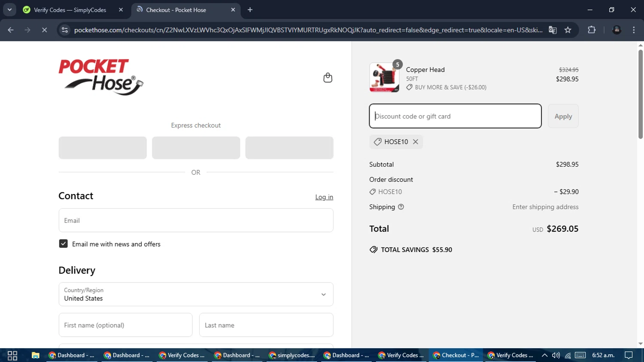Screen dimensions: 644x362
Task: Open the touch keyboard tray icon
Action: point(580,356)
